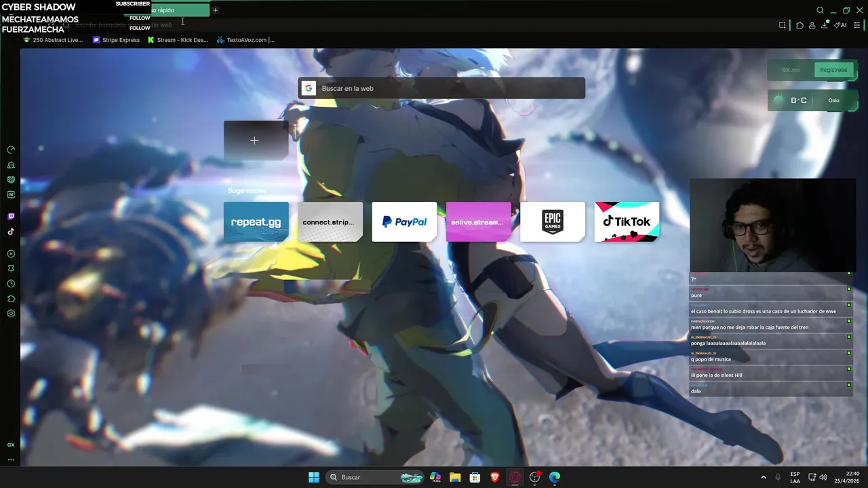Click the 'Oslo' weather location label

833,100
